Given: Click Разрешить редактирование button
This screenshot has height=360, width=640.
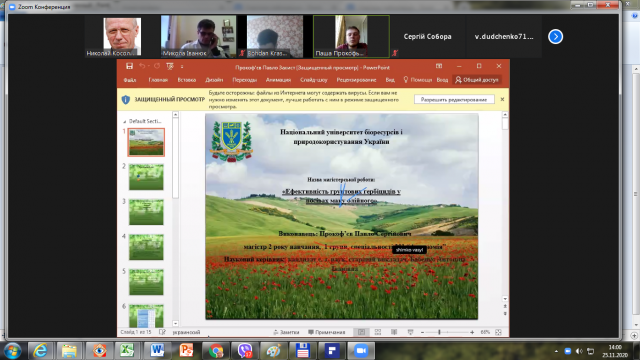Looking at the screenshot, I should 454,100.
